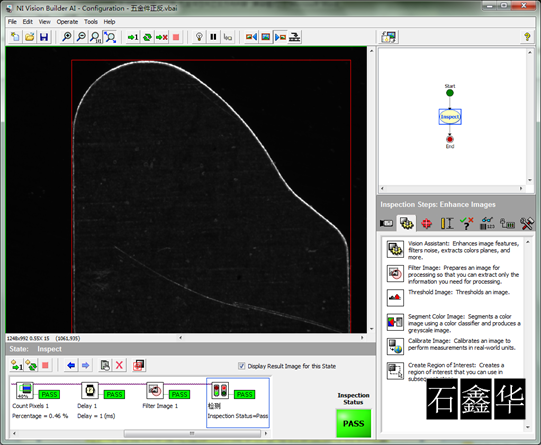541x445 pixels.
Task: Open the Operate menu
Action: click(x=67, y=22)
